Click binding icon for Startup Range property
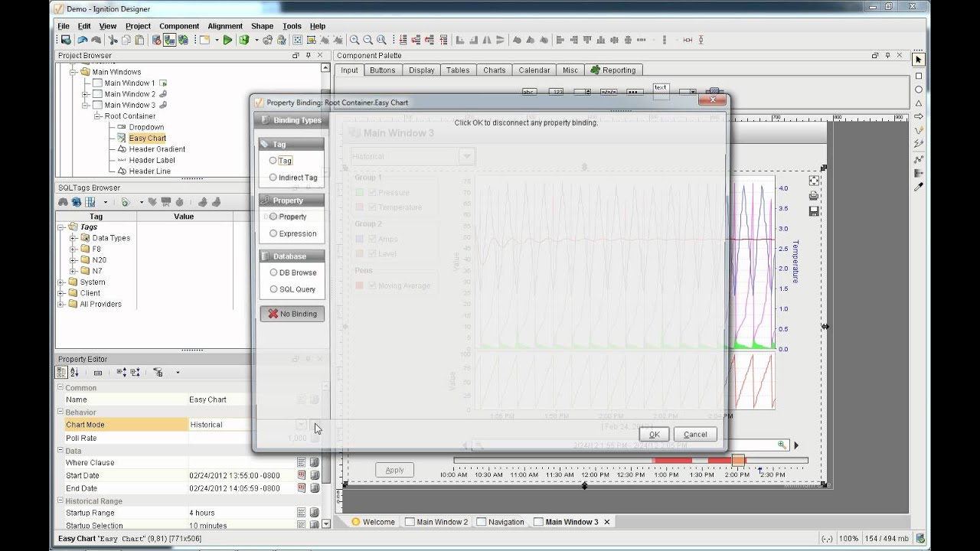 pyautogui.click(x=315, y=513)
